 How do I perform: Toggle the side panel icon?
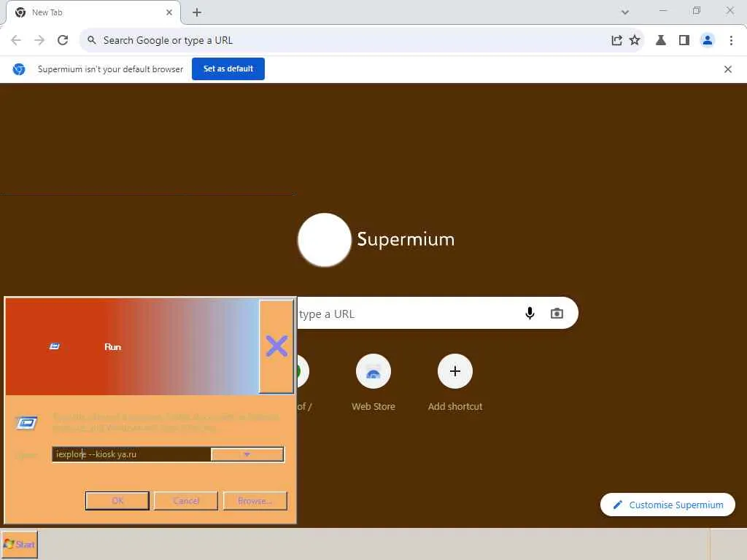(x=684, y=41)
